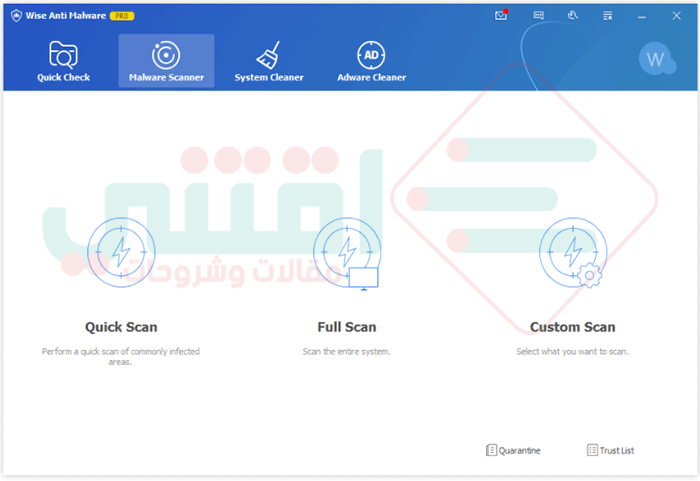Open the Custom Scan gear icon
Viewport: 700px width, 481px height.
573,253
